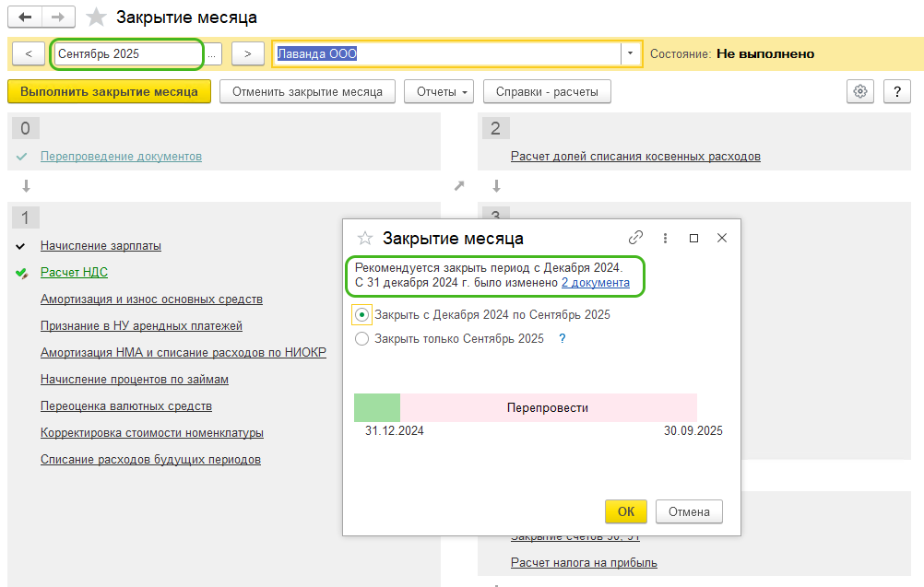
Task: Select Закрыть с Декабря 2024 по Сентябрь 2025
Action: pyautogui.click(x=362, y=313)
